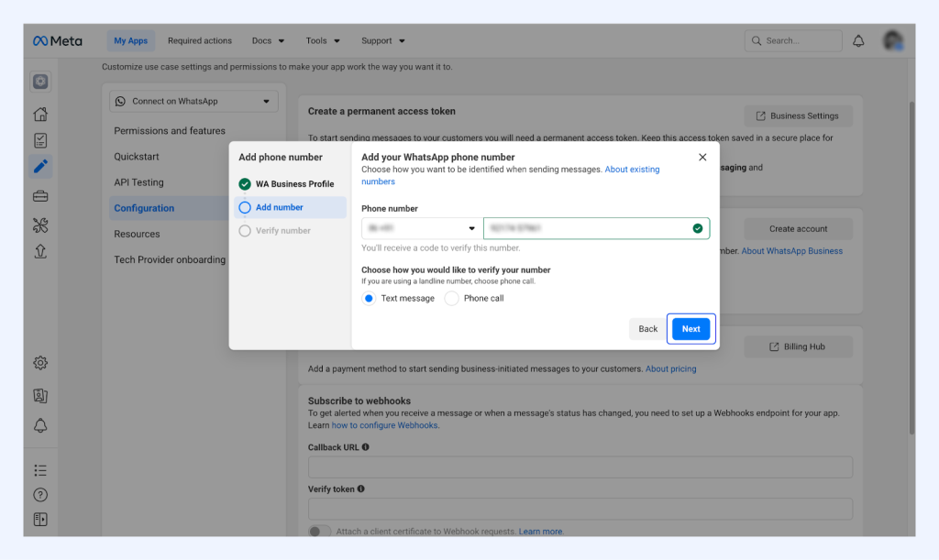The width and height of the screenshot is (939, 560).
Task: Click the Next button
Action: [x=691, y=329]
